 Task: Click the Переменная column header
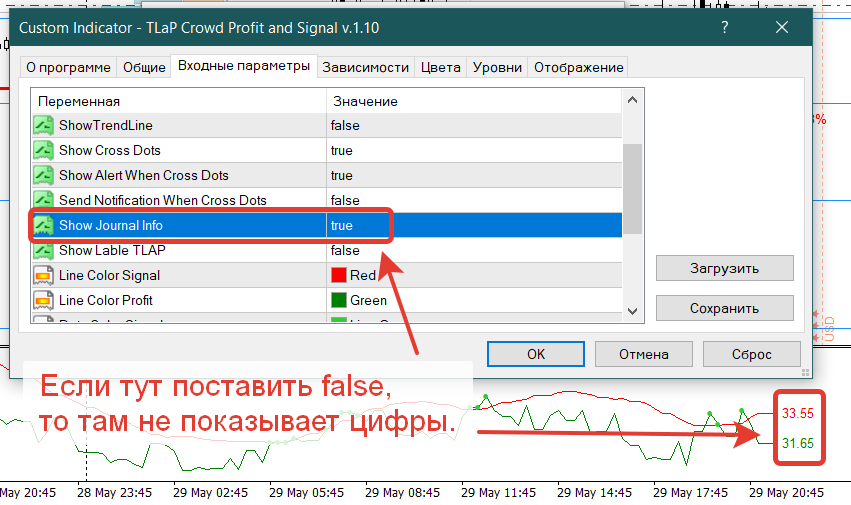click(79, 102)
